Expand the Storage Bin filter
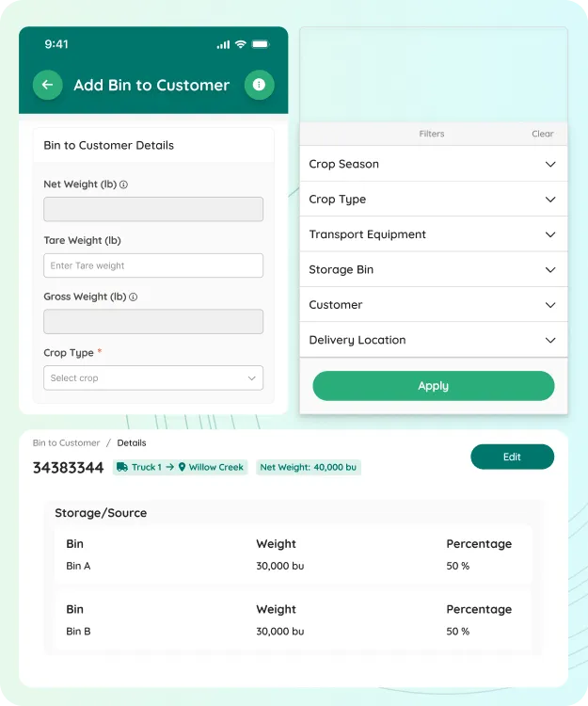Image resolution: width=588 pixels, height=706 pixels. pyautogui.click(x=550, y=270)
